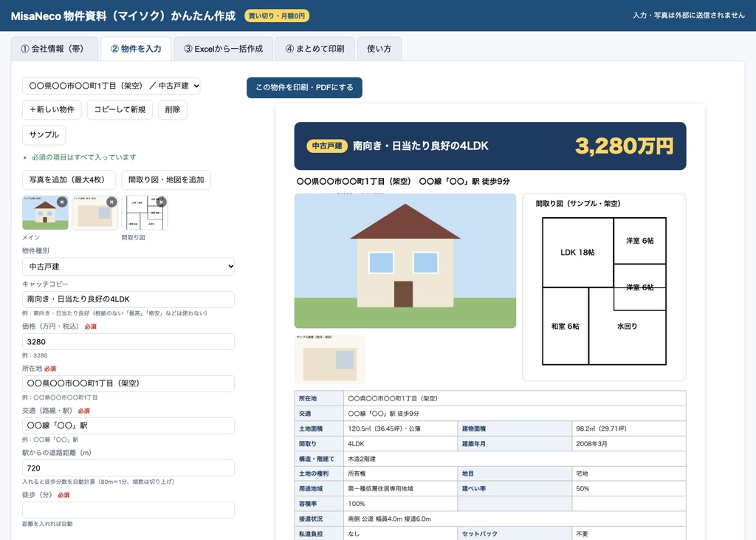Click 水回り area in floor plan
Screen dimensions: 756x540
(x=628, y=327)
